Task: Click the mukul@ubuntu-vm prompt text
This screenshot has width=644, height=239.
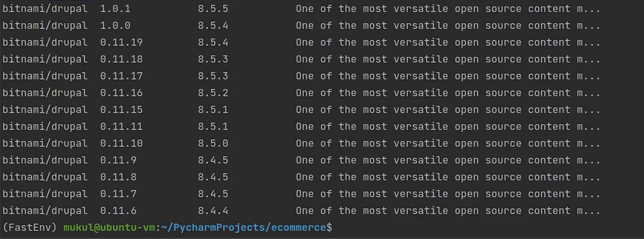Action: [109, 227]
